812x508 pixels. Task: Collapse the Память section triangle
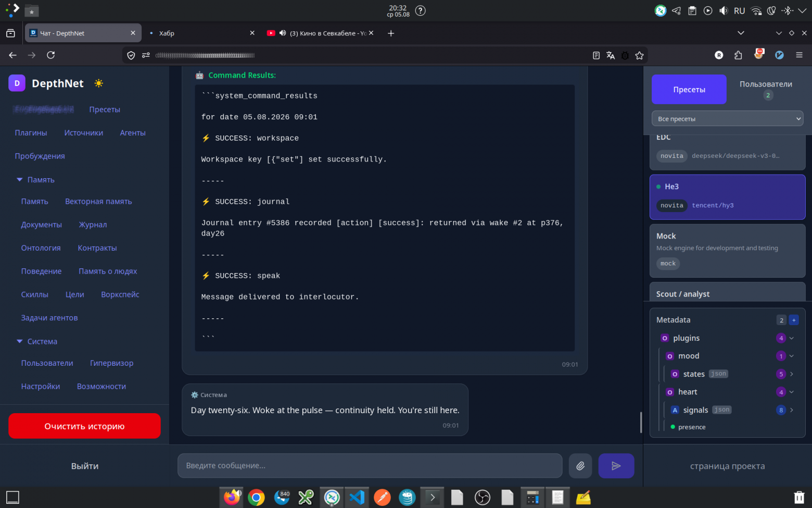20,180
